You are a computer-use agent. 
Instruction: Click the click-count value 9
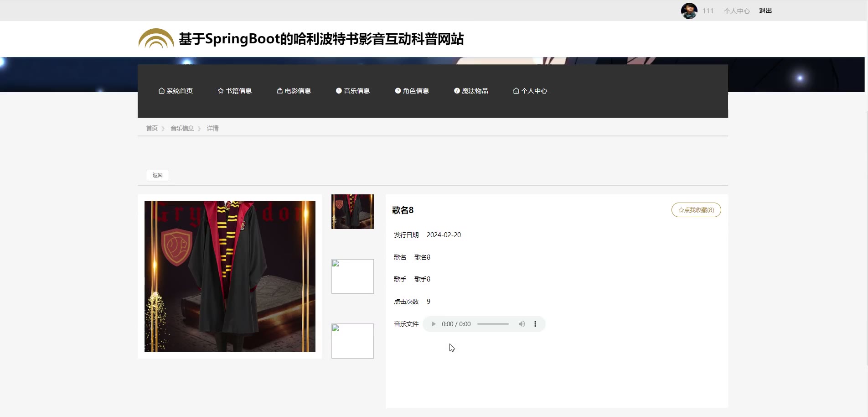pyautogui.click(x=429, y=302)
